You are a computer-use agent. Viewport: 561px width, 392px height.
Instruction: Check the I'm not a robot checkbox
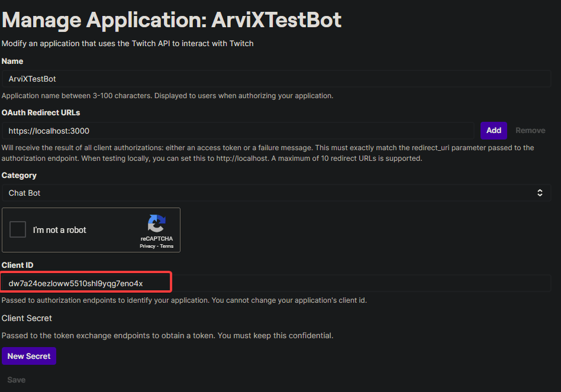click(18, 229)
